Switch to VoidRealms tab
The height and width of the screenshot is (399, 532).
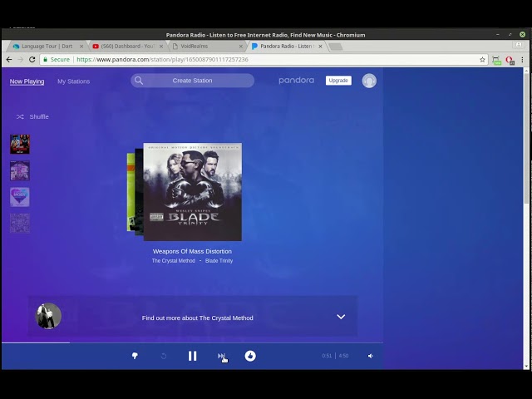207,47
